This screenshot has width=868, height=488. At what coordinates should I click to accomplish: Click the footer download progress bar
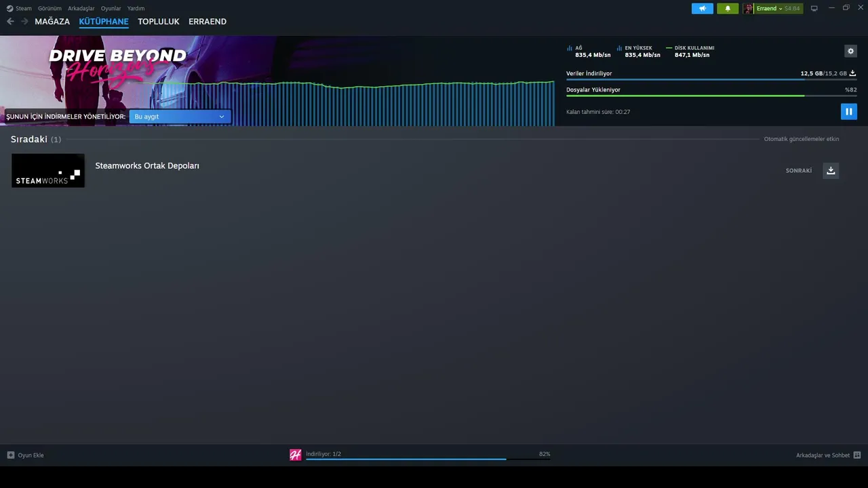428,460
